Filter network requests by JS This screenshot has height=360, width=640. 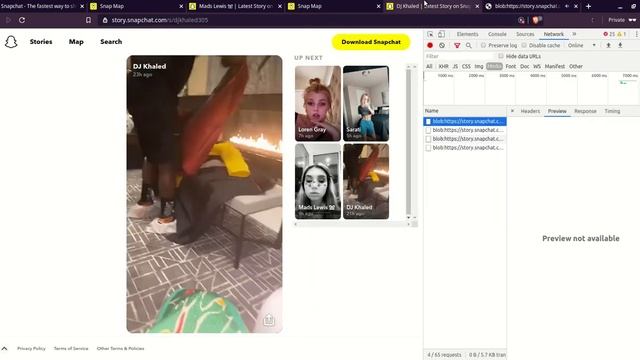pyautogui.click(x=455, y=66)
